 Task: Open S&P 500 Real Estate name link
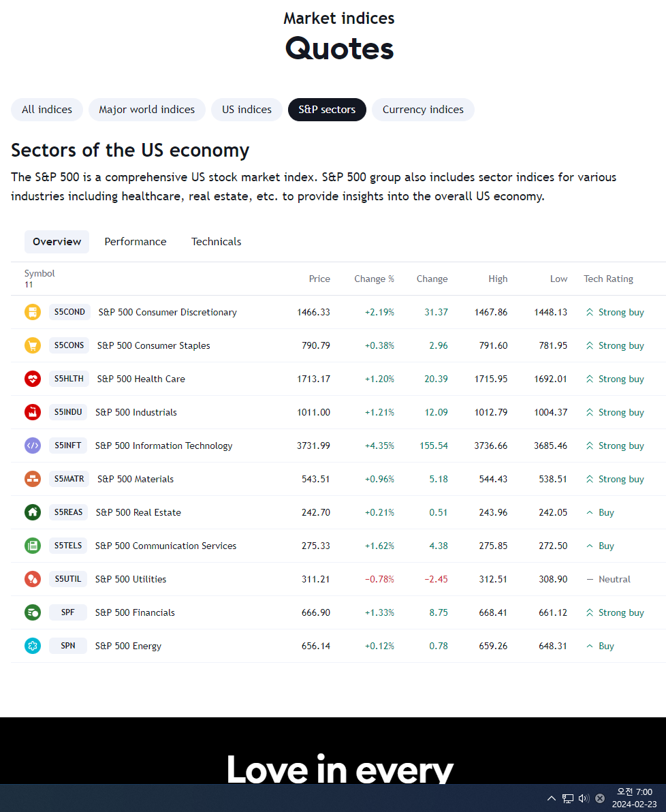click(x=138, y=512)
